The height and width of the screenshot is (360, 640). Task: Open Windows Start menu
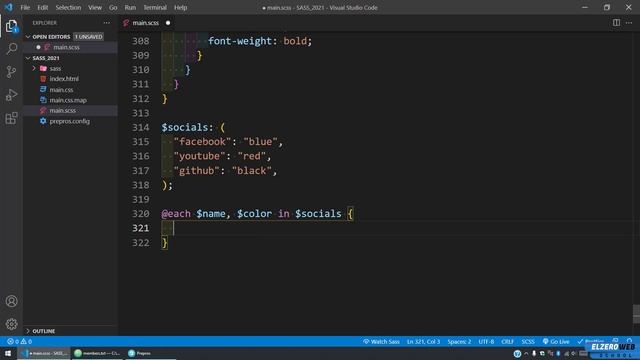[x=8, y=353]
